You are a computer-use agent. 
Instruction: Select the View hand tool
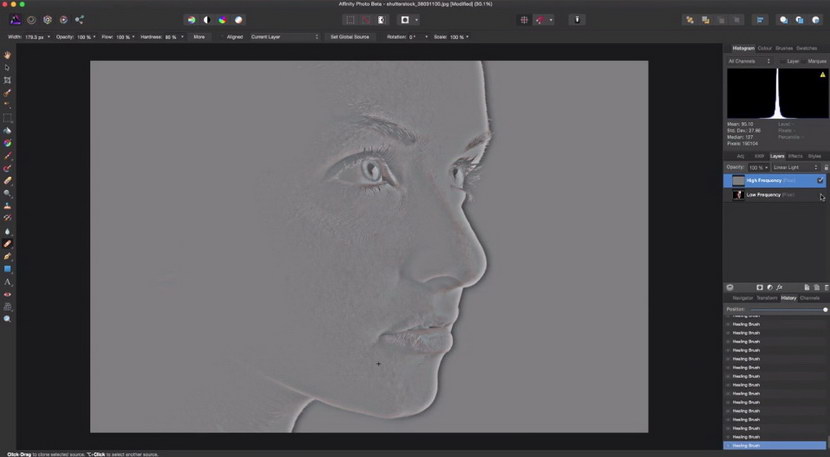pyautogui.click(x=7, y=55)
